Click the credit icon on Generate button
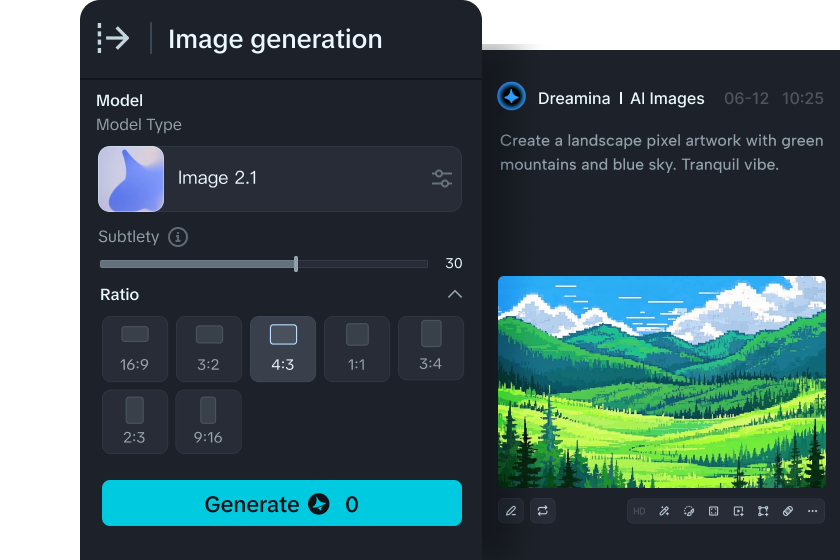Image resolution: width=840 pixels, height=560 pixels. pyautogui.click(x=319, y=504)
